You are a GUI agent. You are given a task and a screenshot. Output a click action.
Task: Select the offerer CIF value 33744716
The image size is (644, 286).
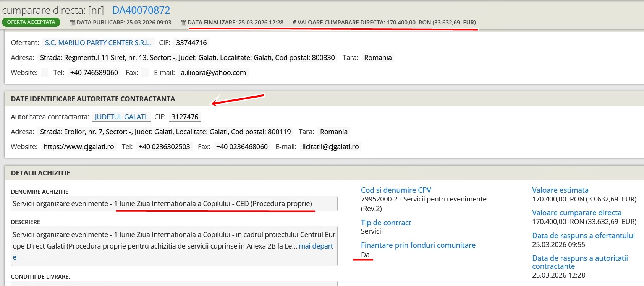191,42
